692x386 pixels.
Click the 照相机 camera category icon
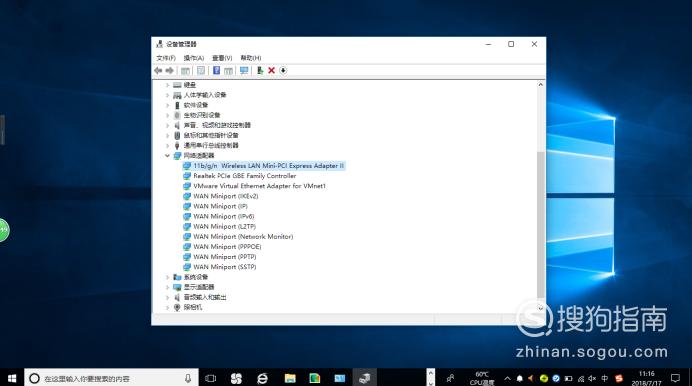[x=177, y=307]
